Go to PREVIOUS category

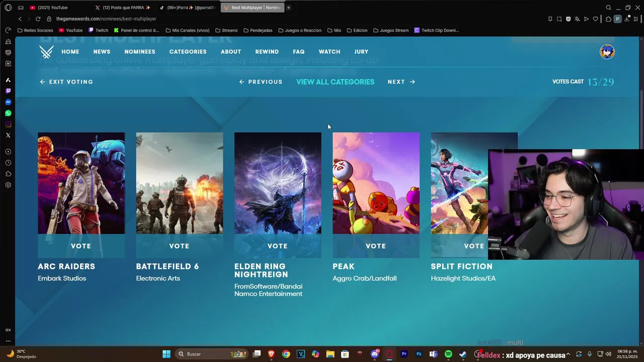coord(261,82)
